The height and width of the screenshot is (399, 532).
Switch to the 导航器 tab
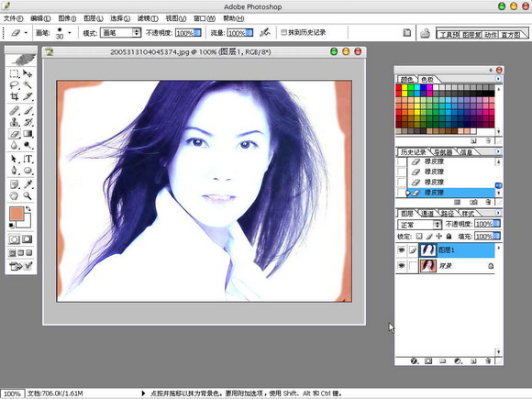click(x=443, y=152)
